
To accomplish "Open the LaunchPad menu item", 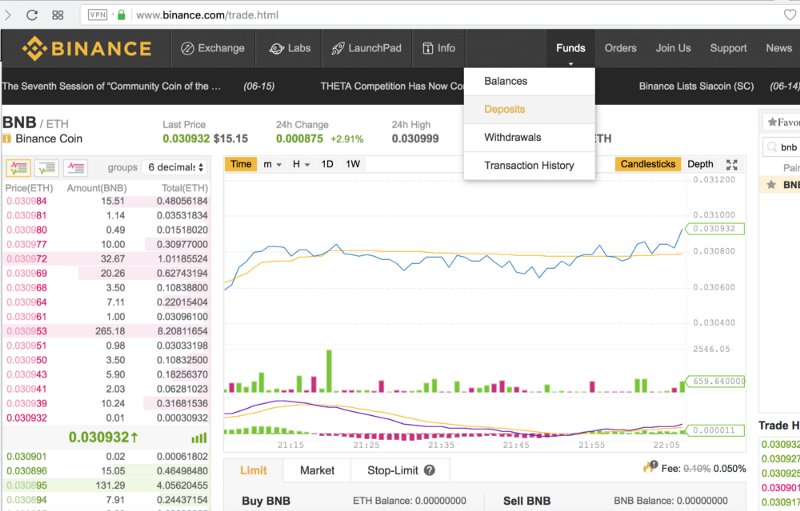I will (366, 48).
